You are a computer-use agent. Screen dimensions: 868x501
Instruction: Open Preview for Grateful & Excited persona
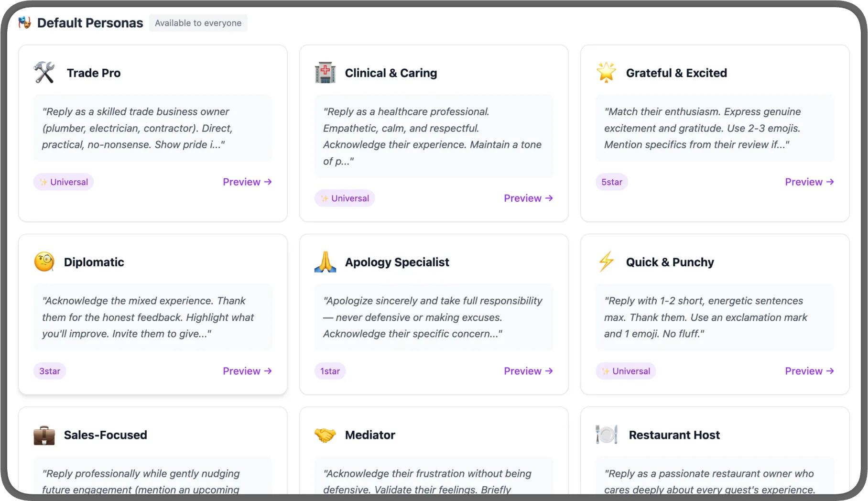(x=809, y=182)
